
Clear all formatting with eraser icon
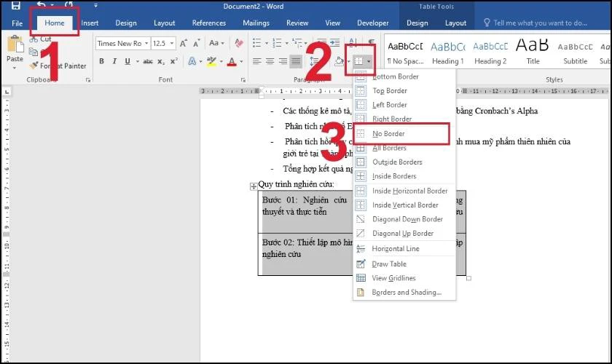click(239, 43)
